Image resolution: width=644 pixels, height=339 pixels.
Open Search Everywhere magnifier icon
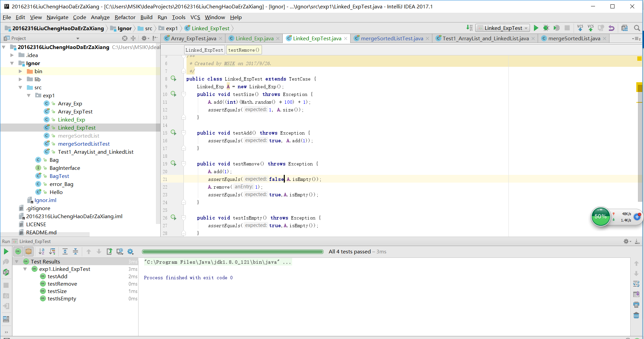pos(637,28)
